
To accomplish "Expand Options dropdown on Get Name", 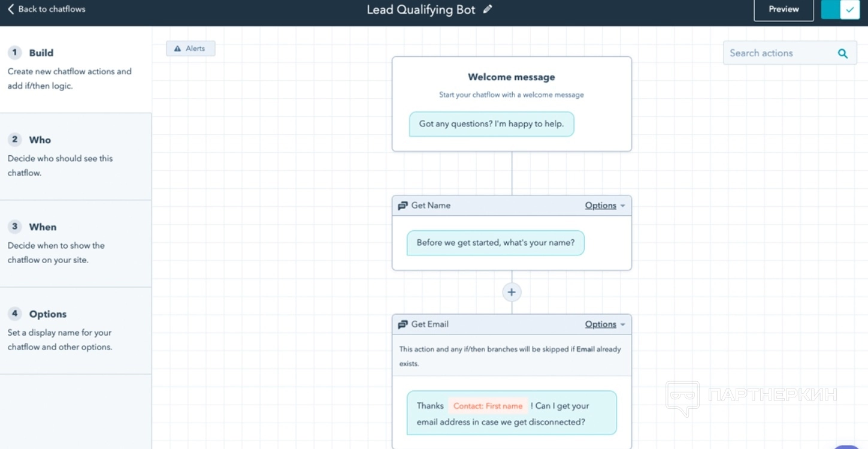I will (605, 206).
